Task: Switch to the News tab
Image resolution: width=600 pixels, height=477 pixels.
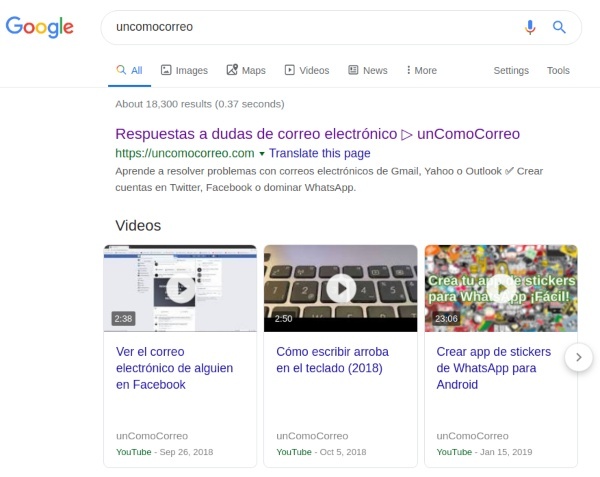Action: 368,70
